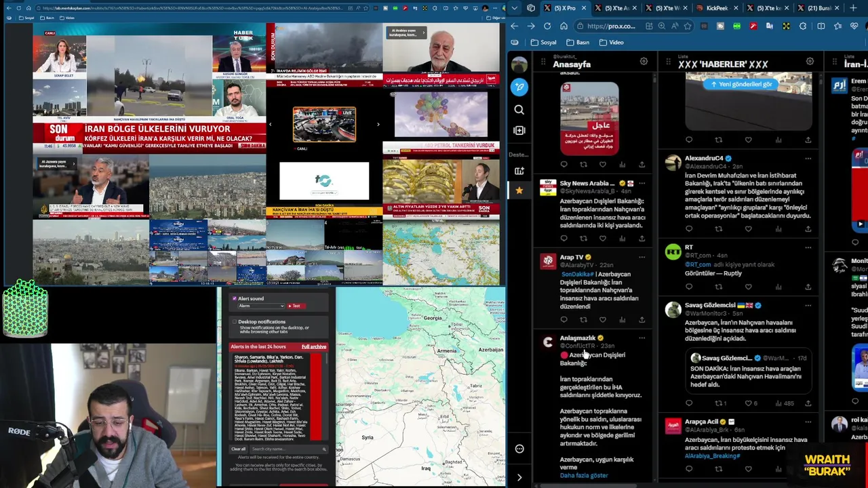
Task: Open the Alarm sound dropdown
Action: point(262,306)
